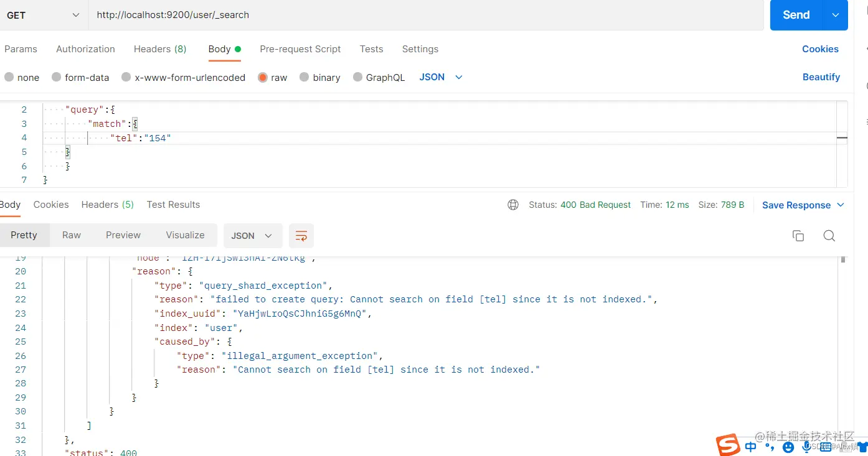Select the binary body type
The image size is (868, 456).
point(319,77)
